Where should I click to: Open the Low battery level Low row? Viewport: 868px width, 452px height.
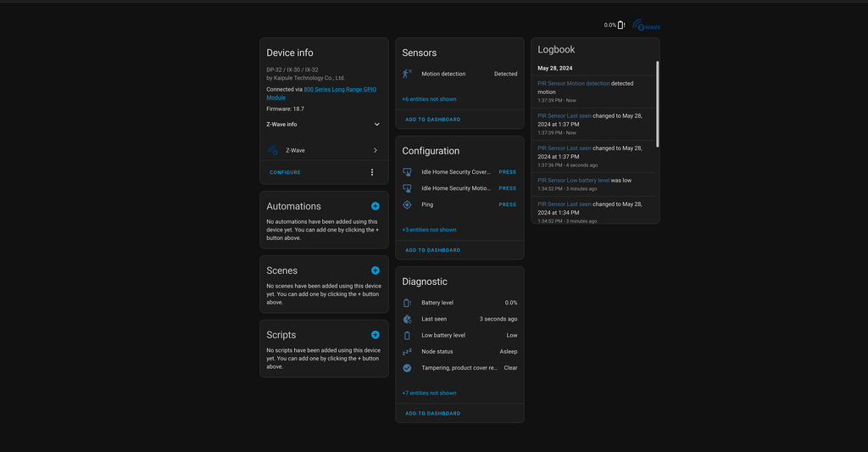[x=459, y=335]
